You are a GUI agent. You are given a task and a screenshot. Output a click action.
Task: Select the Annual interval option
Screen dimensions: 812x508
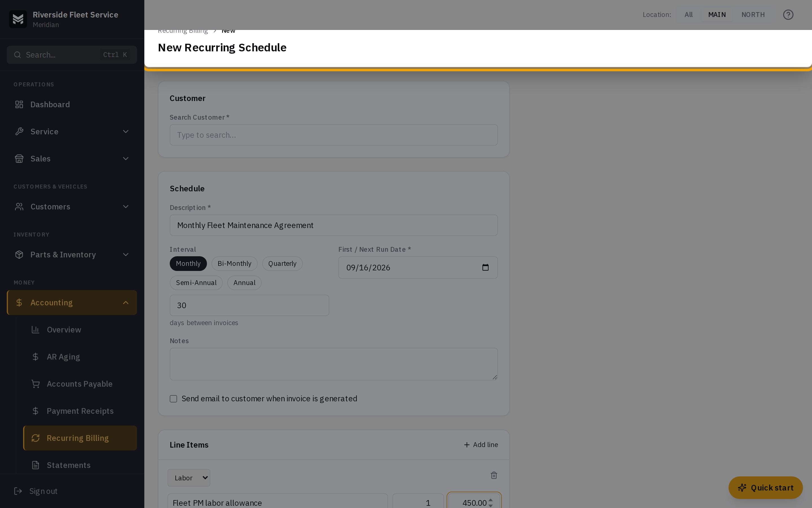245,283
